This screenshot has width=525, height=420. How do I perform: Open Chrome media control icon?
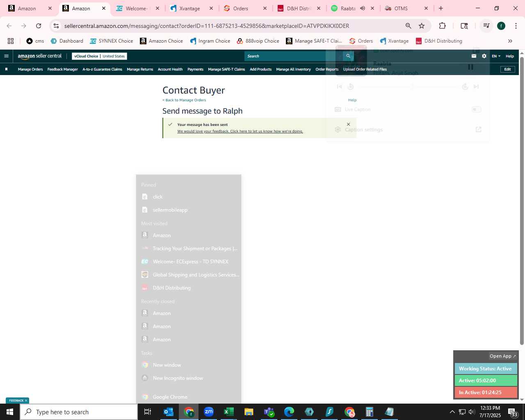coord(486,26)
